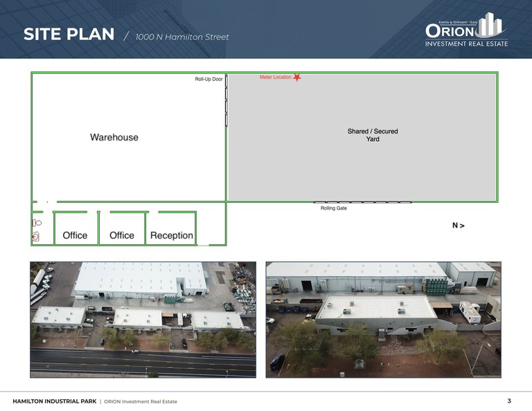Click the sink fixture symbol
The width and height of the screenshot is (532, 411).
coord(35,237)
